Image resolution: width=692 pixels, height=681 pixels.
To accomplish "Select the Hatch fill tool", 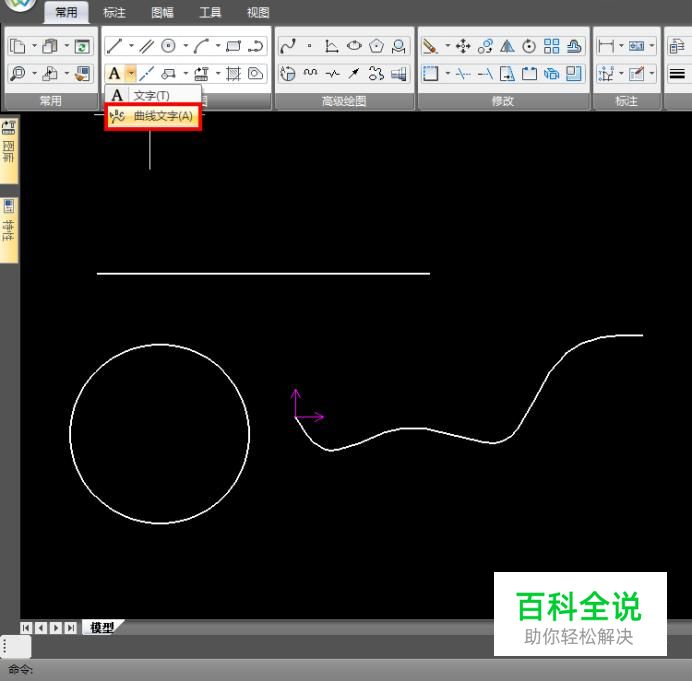I will 236,73.
